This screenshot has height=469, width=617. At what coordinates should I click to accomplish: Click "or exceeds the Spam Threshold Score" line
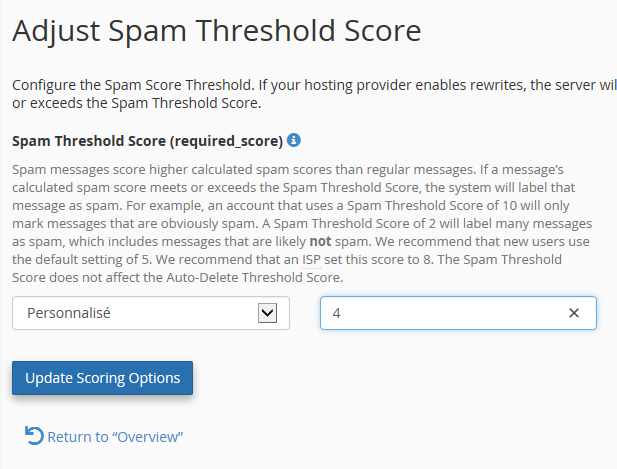click(x=137, y=103)
